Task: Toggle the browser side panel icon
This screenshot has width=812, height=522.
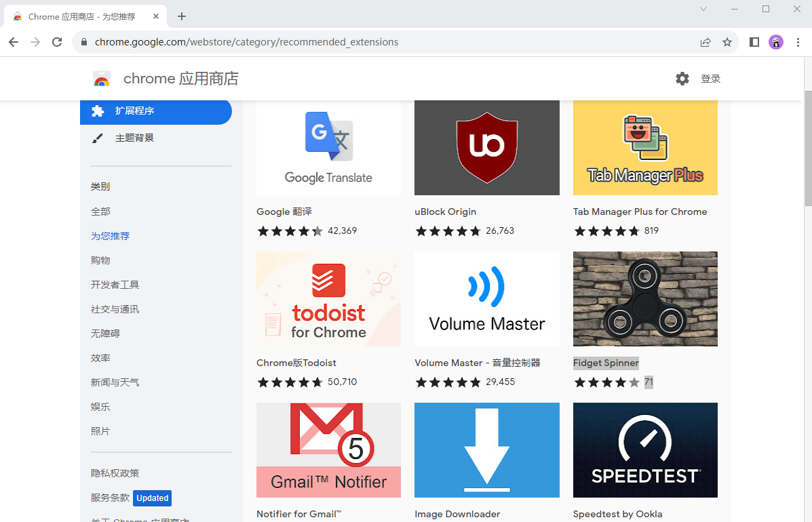Action: (754, 42)
